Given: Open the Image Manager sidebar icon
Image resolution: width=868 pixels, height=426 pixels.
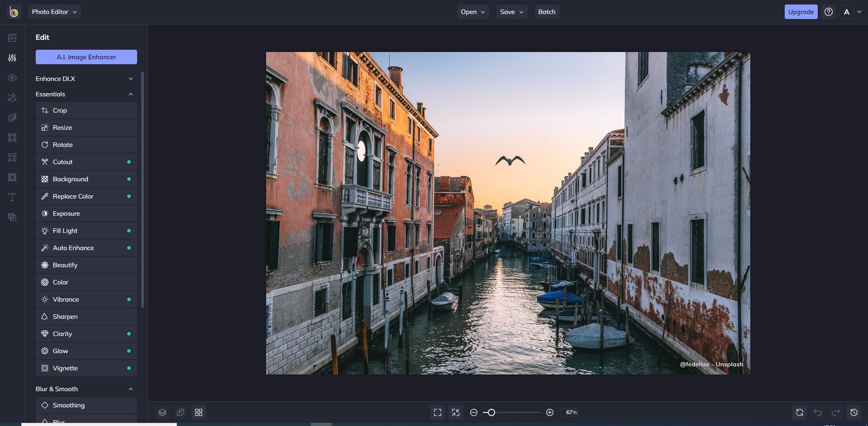Looking at the screenshot, I should click(x=12, y=38).
